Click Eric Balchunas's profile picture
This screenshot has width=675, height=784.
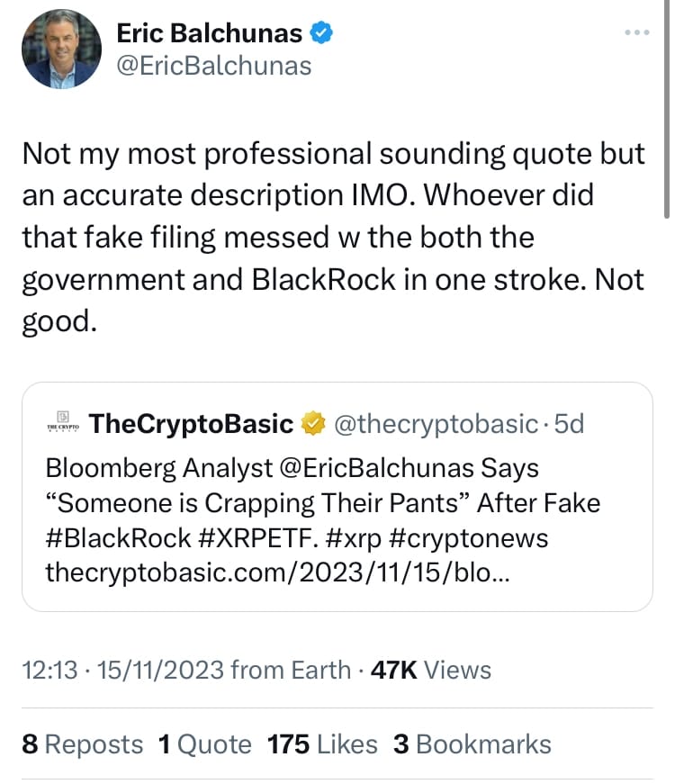(61, 50)
